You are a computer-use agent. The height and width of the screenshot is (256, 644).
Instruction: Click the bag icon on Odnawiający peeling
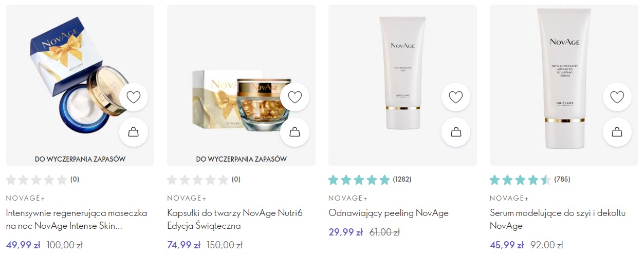pyautogui.click(x=456, y=132)
